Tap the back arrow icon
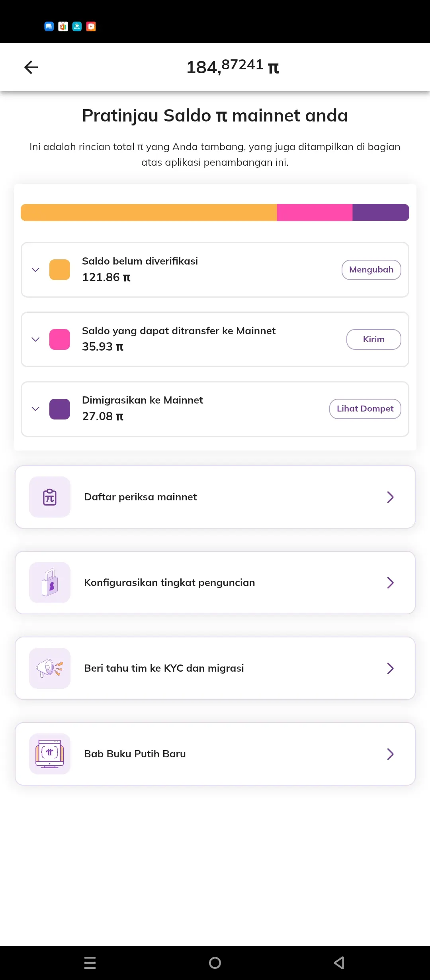 pyautogui.click(x=31, y=67)
